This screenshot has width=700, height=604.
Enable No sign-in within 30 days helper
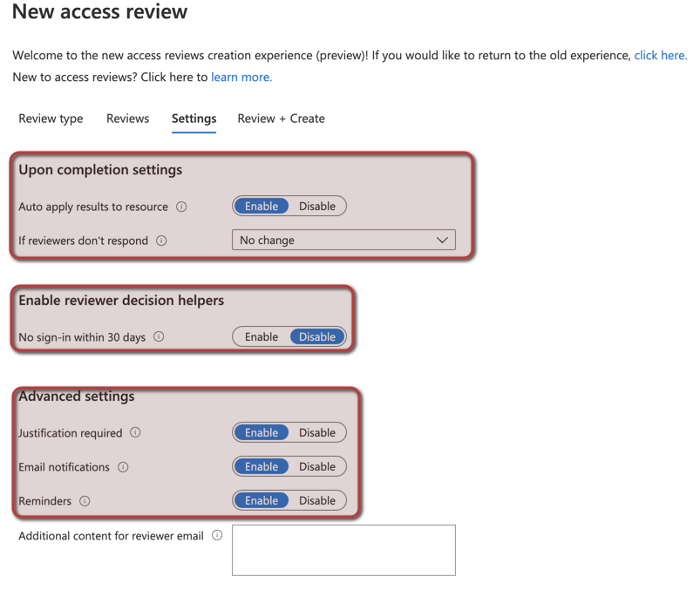coord(262,336)
